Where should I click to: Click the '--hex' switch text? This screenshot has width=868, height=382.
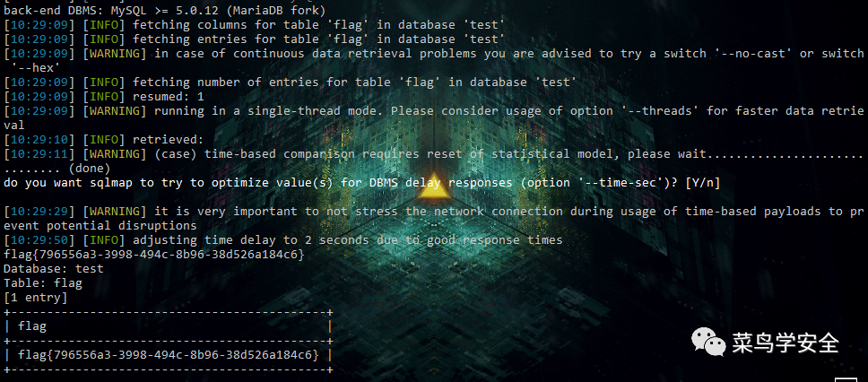[36, 67]
